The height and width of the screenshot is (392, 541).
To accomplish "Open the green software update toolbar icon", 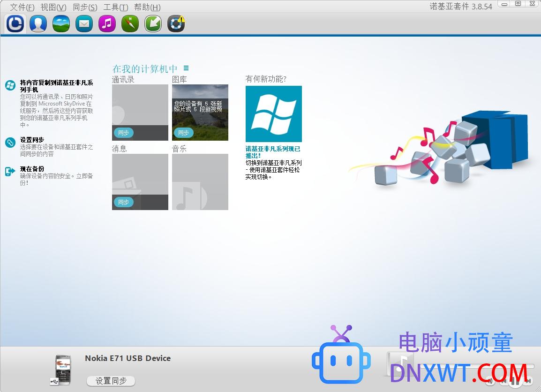I will pos(153,23).
